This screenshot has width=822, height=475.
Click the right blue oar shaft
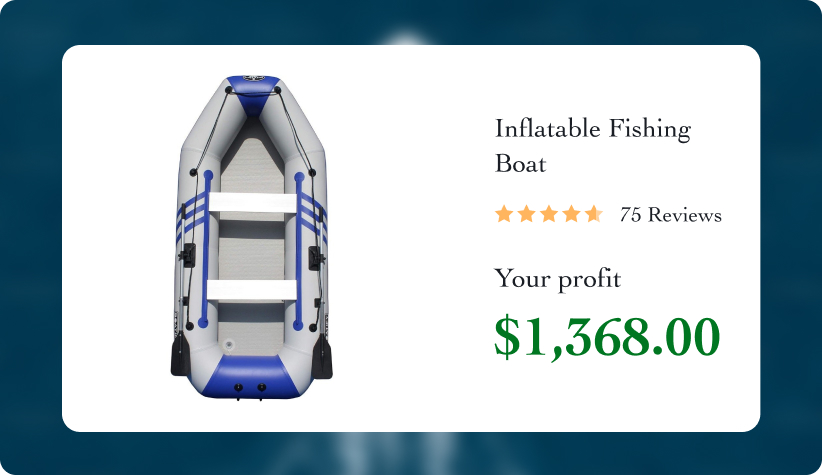(298, 250)
